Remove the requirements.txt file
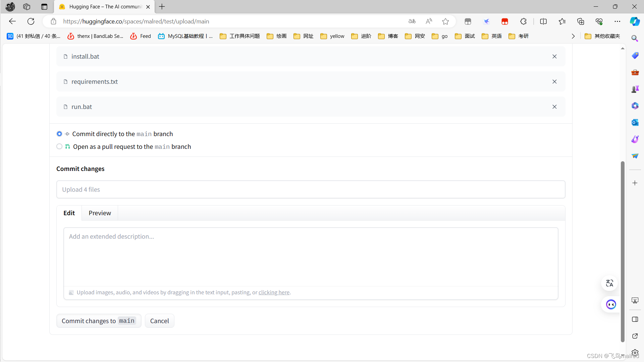644x362 pixels. click(555, 81)
